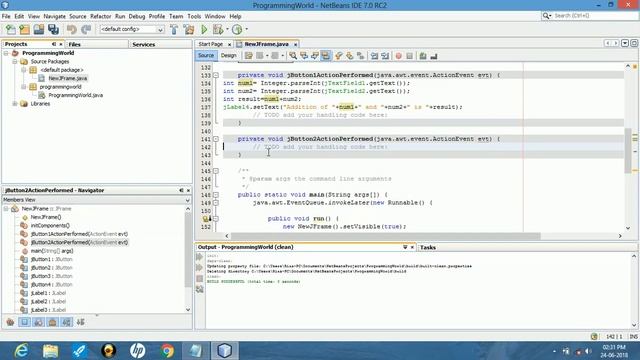Click the Previous Bookmark icon

click(338, 56)
